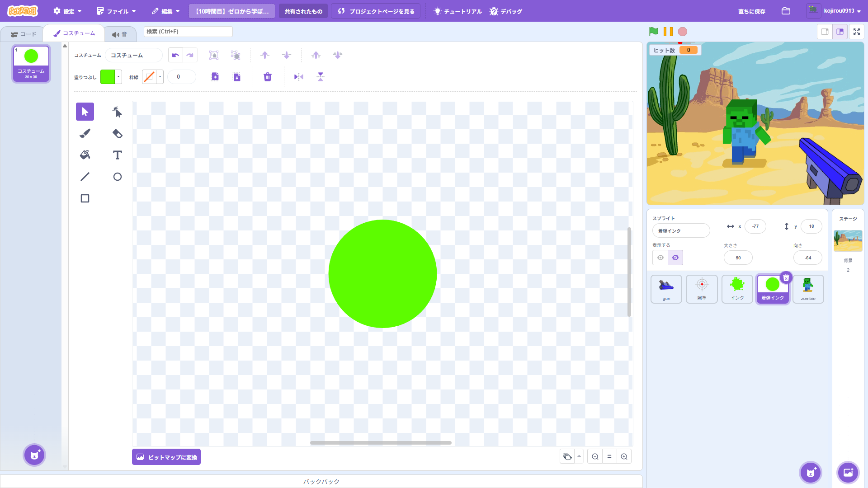Click ビットマップに変換 button
Image resolution: width=868 pixels, height=488 pixels.
point(166,457)
